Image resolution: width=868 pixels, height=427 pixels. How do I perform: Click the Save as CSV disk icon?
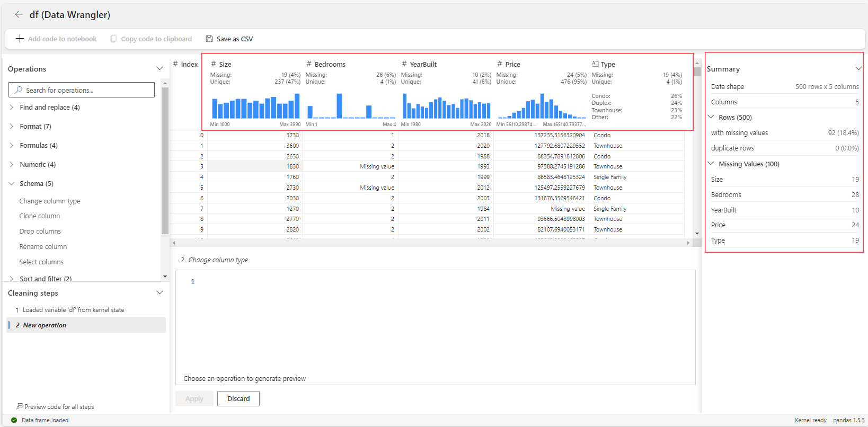(209, 39)
